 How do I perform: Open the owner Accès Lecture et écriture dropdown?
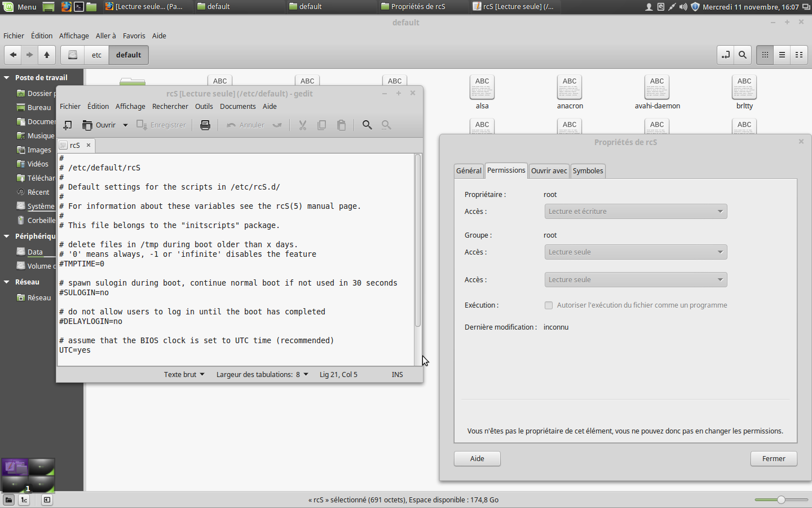(636, 211)
